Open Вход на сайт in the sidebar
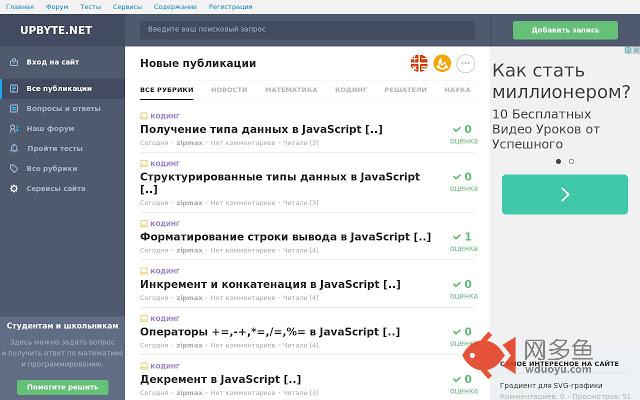640x400 pixels. point(53,62)
